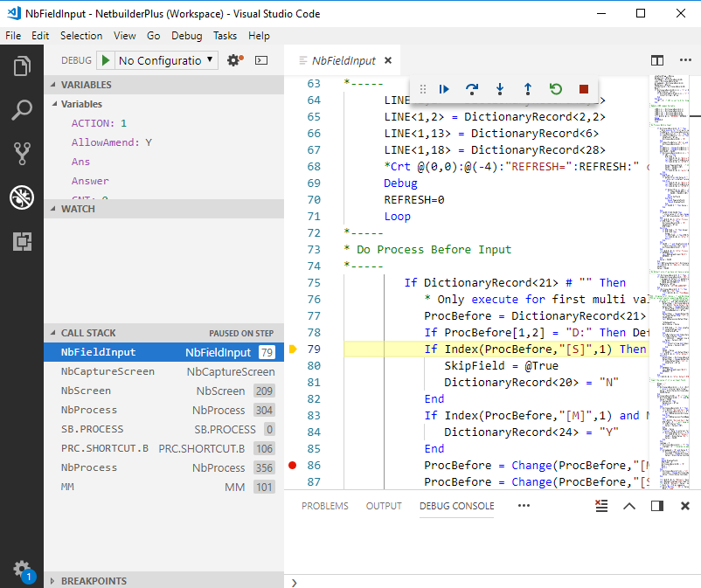The height and width of the screenshot is (588, 701).
Task: Open the Explorer view in activity bar
Action: 22,66
